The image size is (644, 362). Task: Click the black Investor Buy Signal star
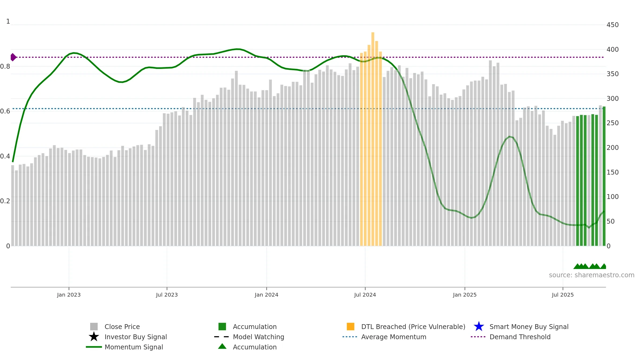tap(94, 337)
